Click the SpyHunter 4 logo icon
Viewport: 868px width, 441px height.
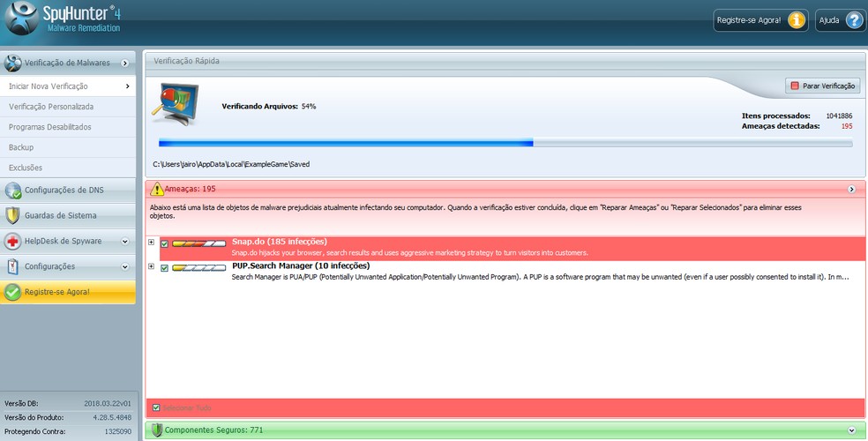[x=21, y=19]
